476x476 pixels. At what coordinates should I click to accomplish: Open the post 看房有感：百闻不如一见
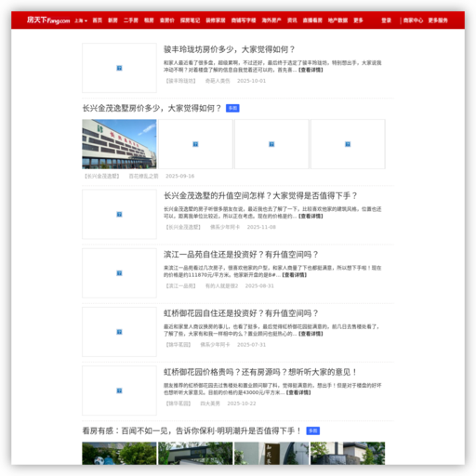point(192,430)
